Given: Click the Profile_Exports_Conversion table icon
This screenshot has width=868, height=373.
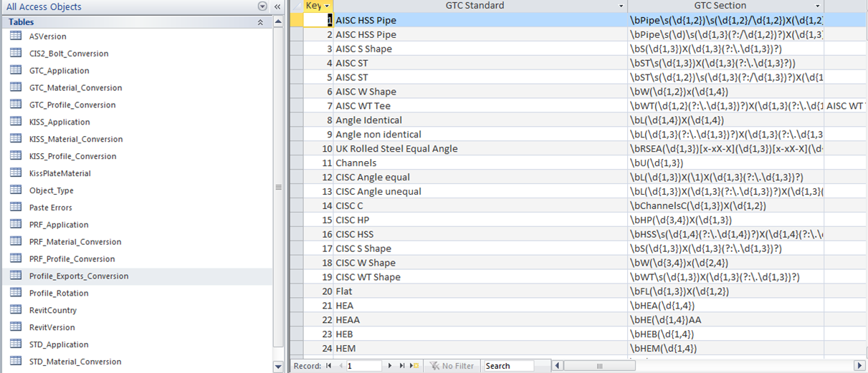Looking at the screenshot, I should (x=16, y=276).
